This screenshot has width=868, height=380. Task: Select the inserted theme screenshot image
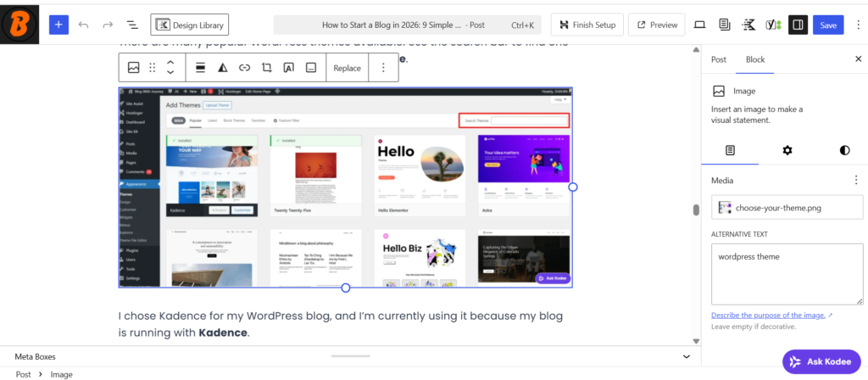346,187
